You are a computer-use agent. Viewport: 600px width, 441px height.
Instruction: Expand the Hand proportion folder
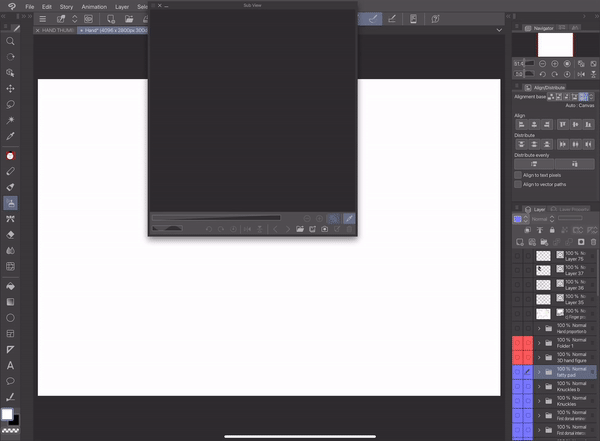[539, 328]
